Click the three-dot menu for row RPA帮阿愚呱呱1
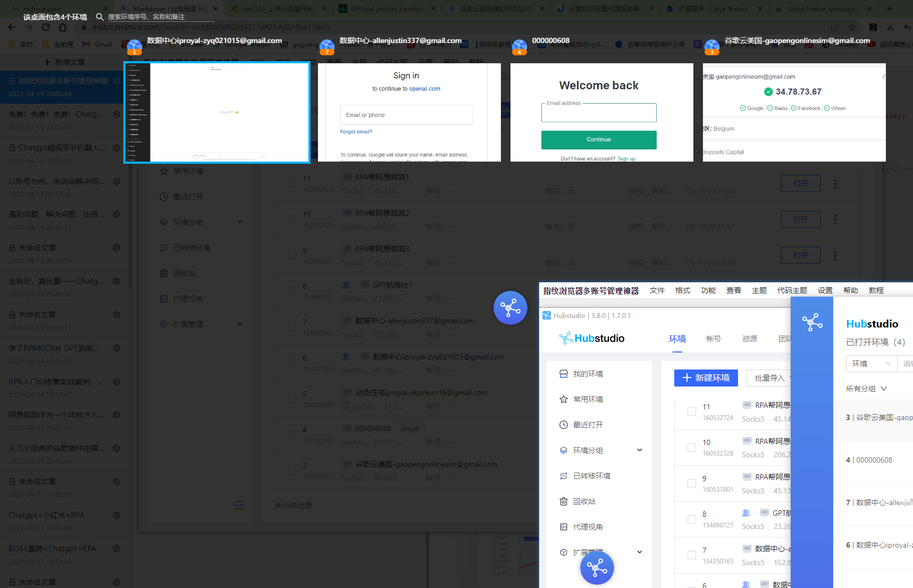 [x=835, y=184]
